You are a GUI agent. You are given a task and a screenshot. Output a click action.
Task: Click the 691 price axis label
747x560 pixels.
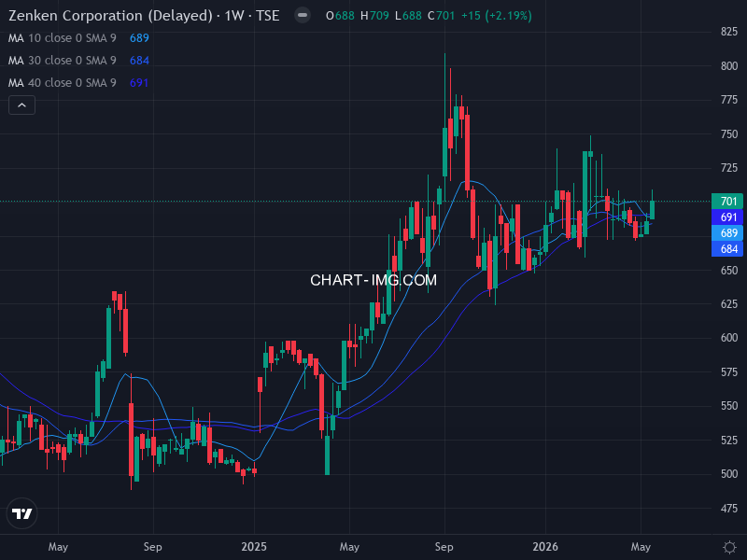727,217
